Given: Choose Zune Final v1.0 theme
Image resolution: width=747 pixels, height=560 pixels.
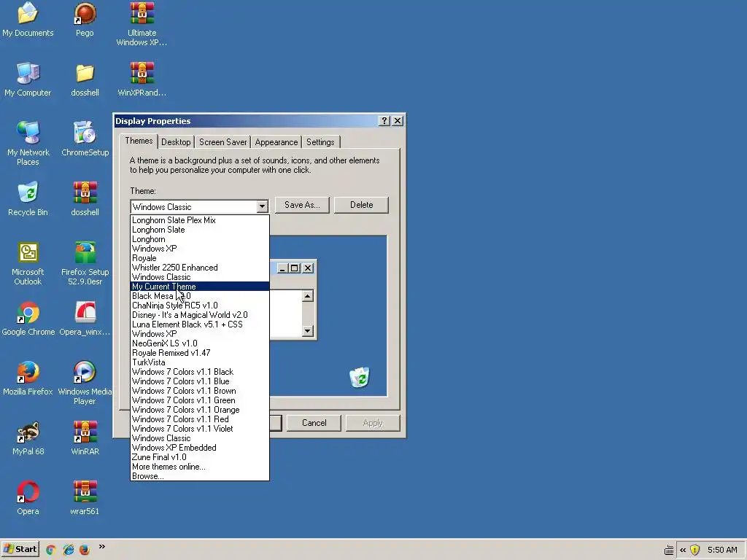Looking at the screenshot, I should [x=200, y=457].
